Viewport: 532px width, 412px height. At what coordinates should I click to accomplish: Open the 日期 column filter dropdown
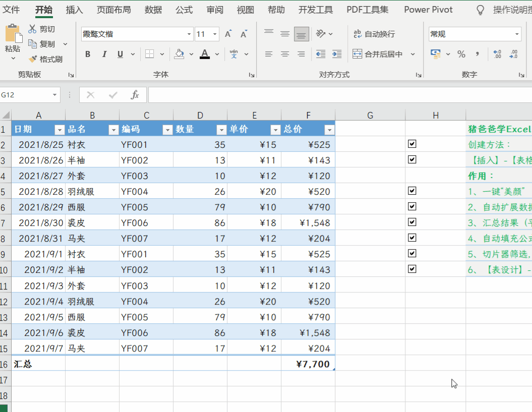(x=60, y=130)
